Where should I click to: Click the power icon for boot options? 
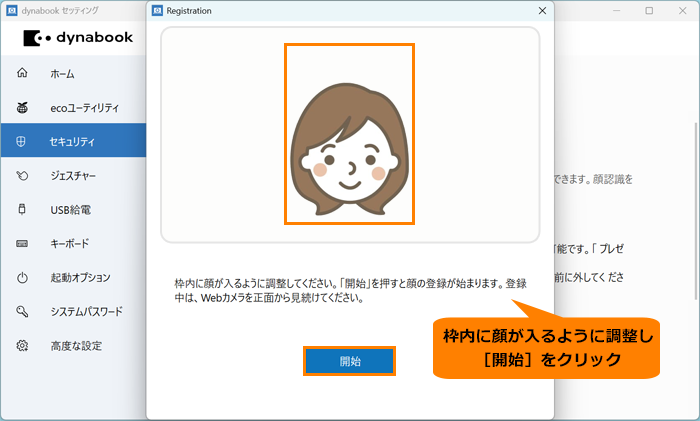pyautogui.click(x=22, y=278)
